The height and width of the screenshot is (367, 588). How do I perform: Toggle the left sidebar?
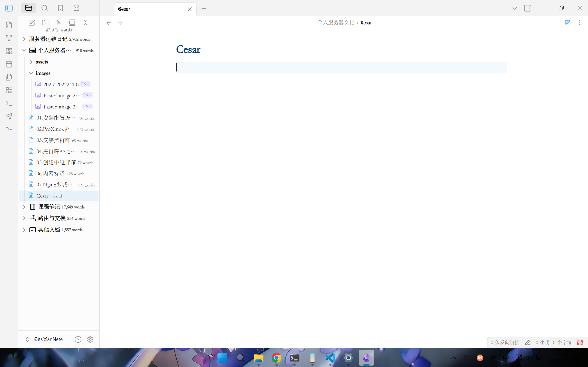click(9, 8)
